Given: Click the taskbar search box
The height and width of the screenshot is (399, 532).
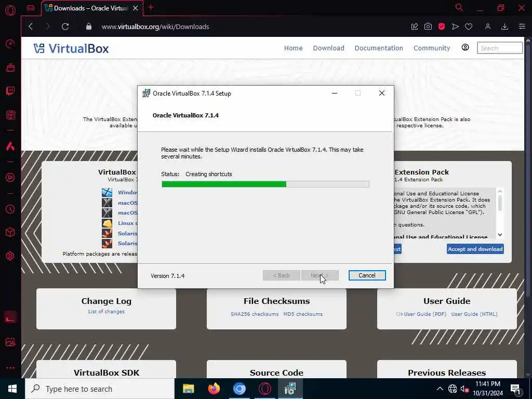Looking at the screenshot, I should point(100,389).
